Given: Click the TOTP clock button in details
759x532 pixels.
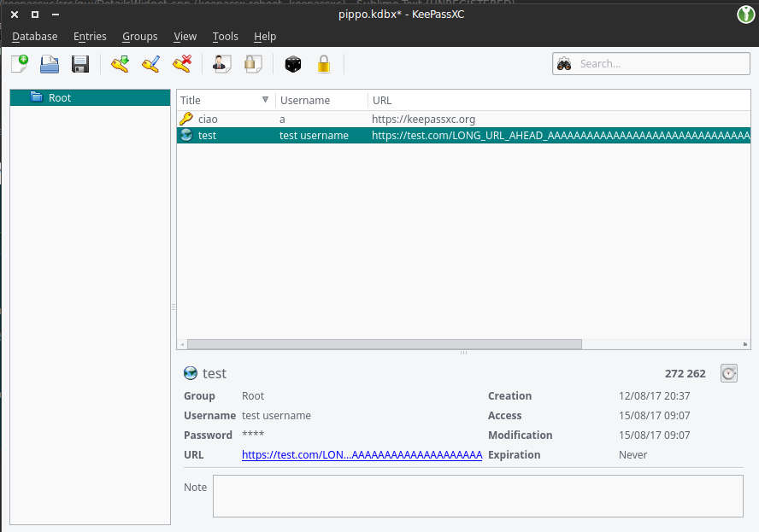Looking at the screenshot, I should click(729, 373).
